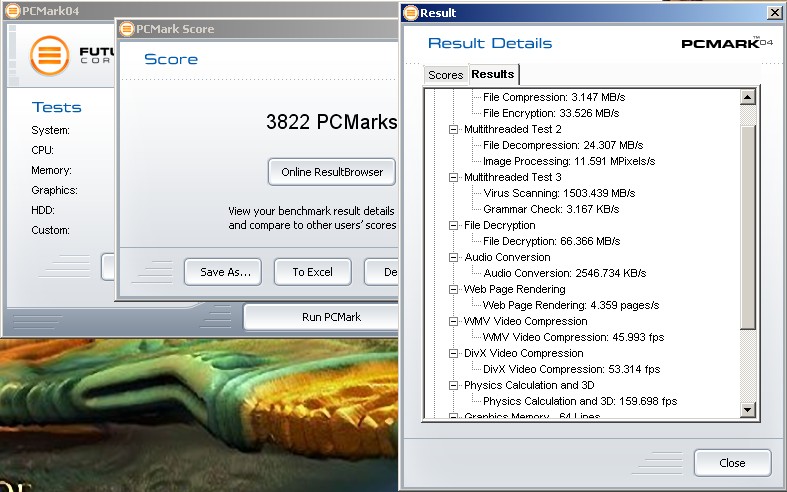Click the partially hidden De... button
Image resolution: width=787 pixels, height=492 pixels.
(381, 272)
